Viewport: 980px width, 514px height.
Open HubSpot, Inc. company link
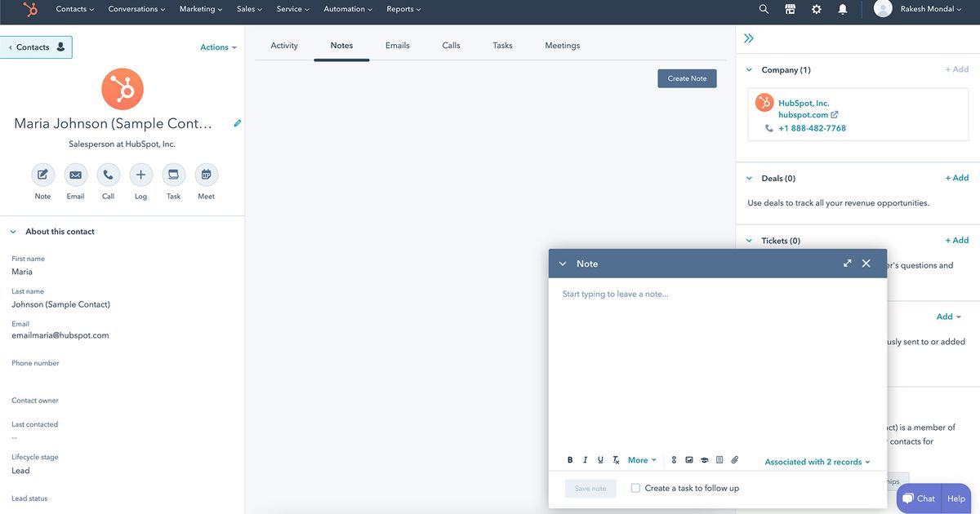804,104
